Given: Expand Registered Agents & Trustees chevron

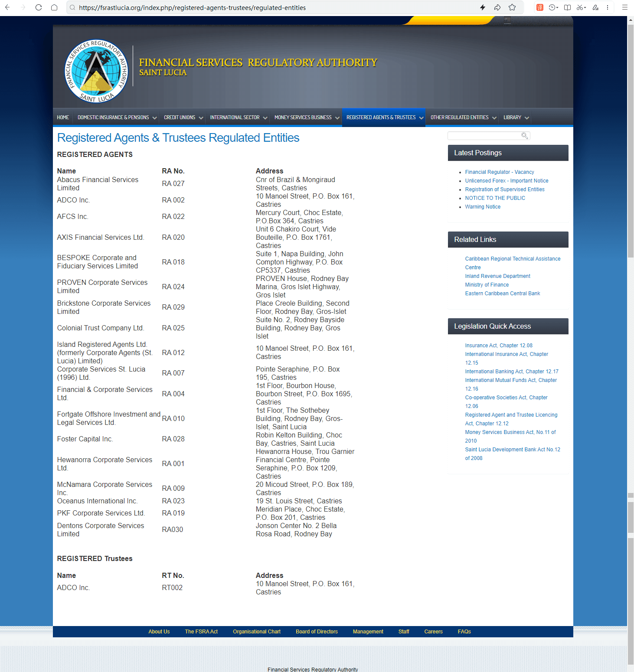Looking at the screenshot, I should (421, 118).
